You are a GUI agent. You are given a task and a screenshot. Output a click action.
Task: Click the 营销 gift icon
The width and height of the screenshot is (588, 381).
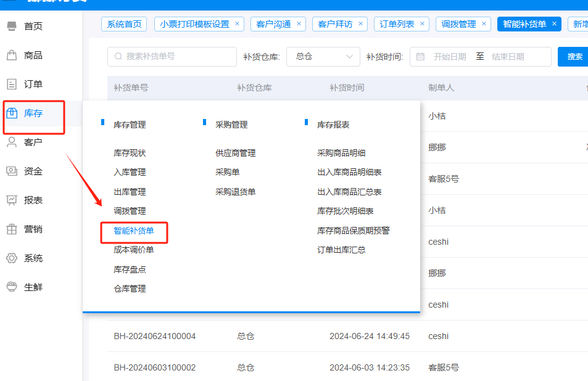click(12, 229)
